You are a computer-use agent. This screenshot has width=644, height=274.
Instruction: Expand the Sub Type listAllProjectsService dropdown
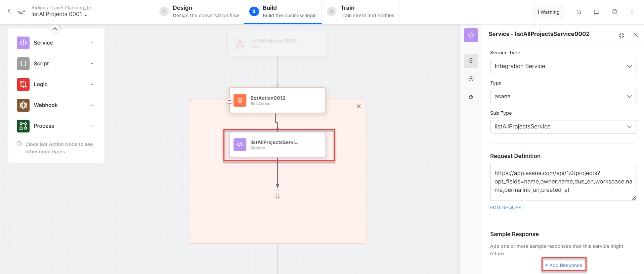(563, 127)
